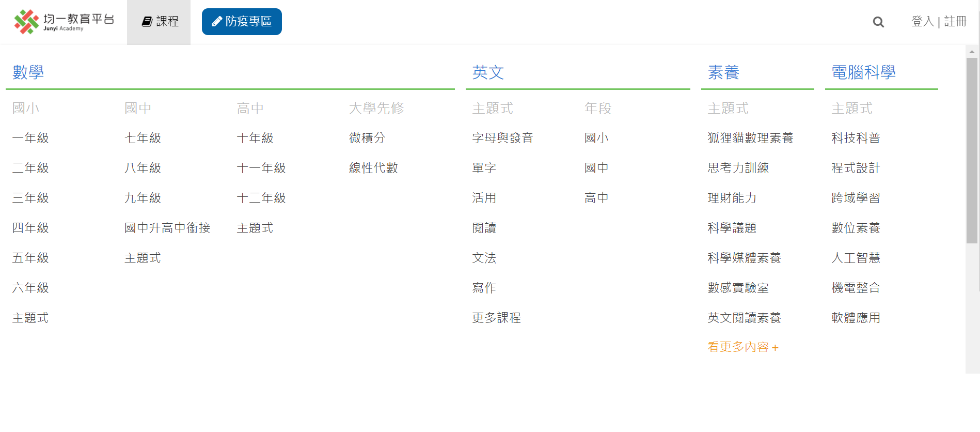Viewport: 980px width, 432px height.
Task: Select 十二年級 under 高中
Action: coord(261,198)
